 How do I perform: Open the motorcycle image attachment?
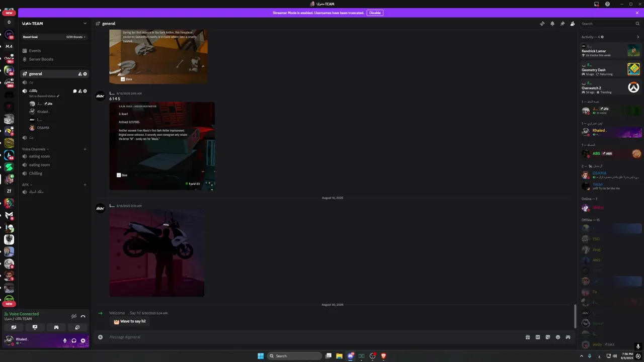(157, 253)
